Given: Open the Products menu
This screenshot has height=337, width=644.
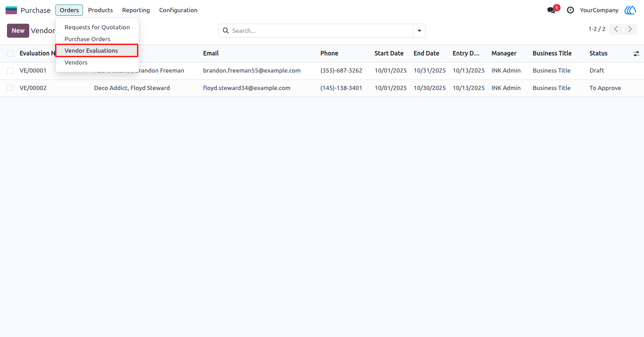Looking at the screenshot, I should (x=100, y=10).
